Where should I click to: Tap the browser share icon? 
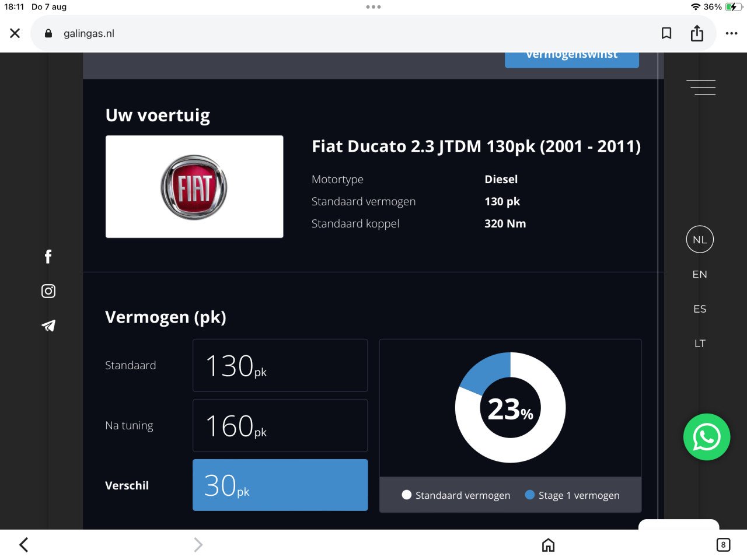pos(697,33)
